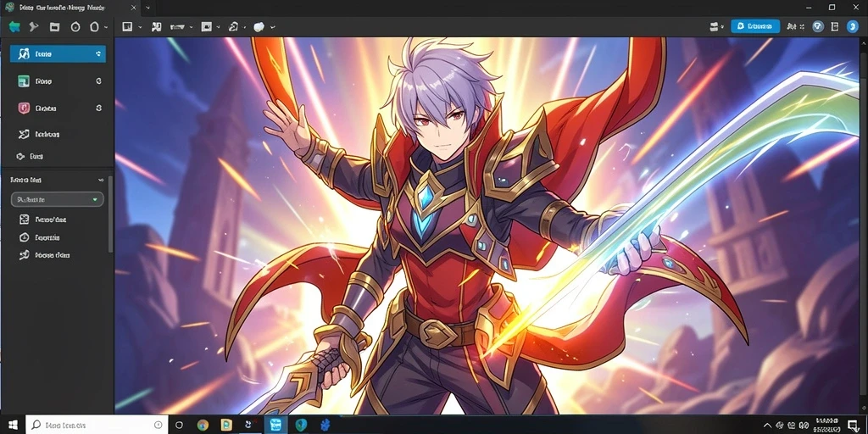868x434 pixels.
Task: Click the circle icon beside the folder icon
Action: point(75,26)
